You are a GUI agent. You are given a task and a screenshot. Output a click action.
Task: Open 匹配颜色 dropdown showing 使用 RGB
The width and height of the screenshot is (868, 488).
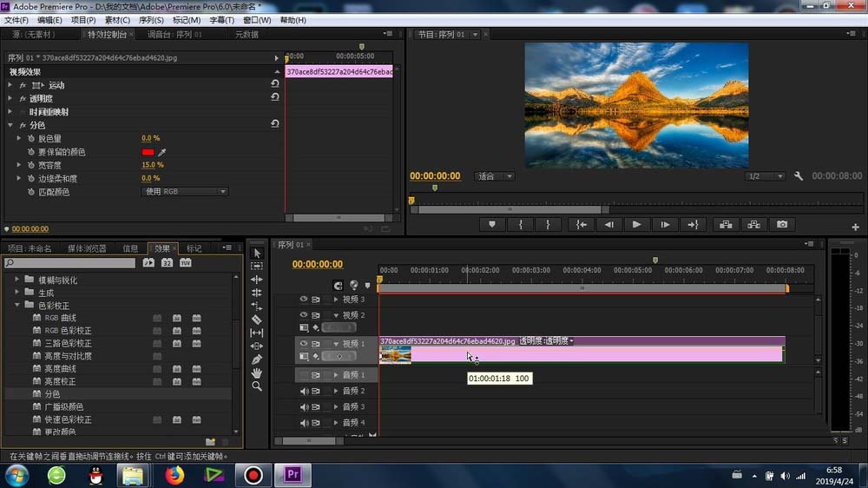[184, 192]
